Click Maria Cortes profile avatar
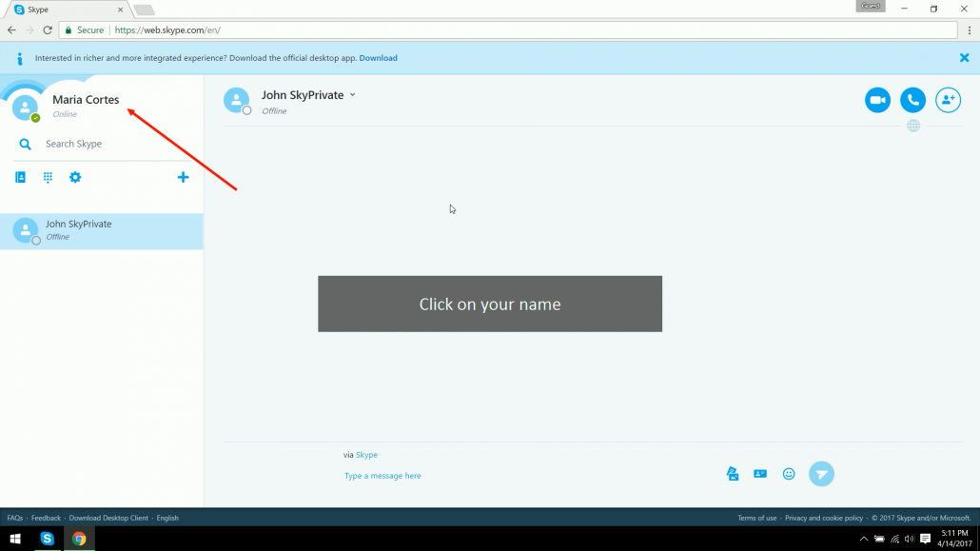This screenshot has height=551, width=980. 25,107
